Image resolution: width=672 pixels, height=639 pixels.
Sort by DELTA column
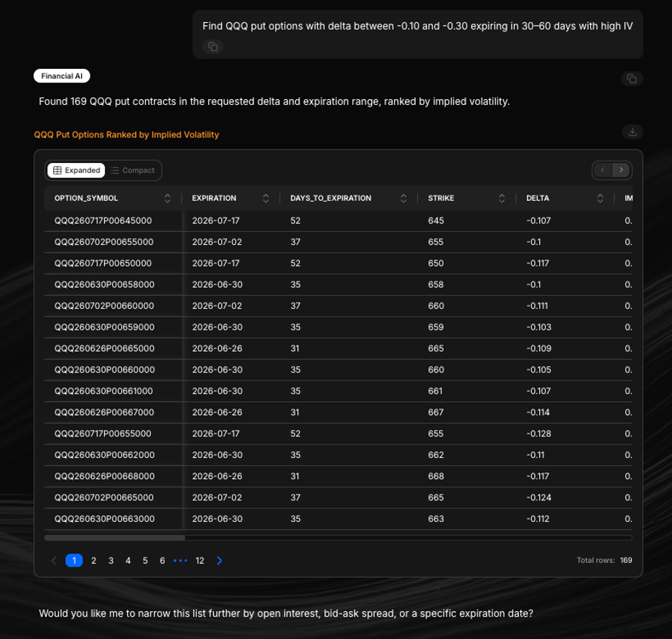coord(600,198)
